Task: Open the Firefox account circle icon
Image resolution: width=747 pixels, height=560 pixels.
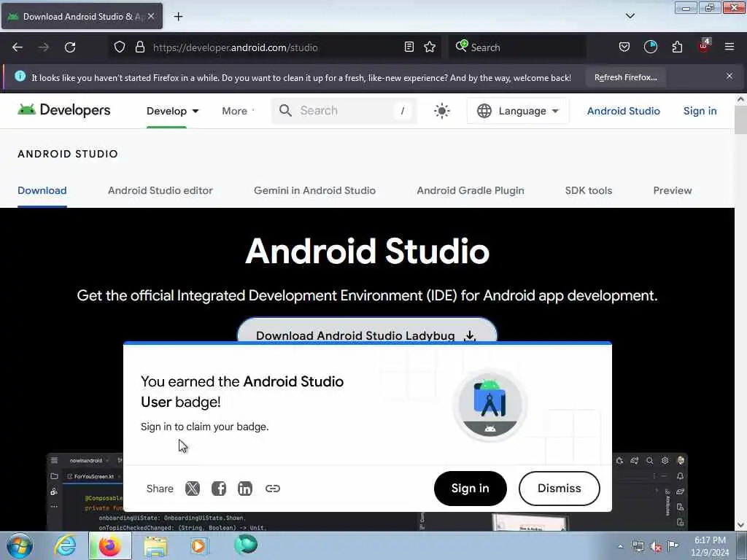Action: tap(650, 47)
